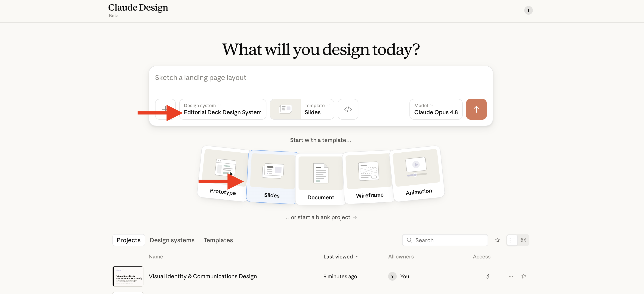Click the plus attachment button

[165, 109]
